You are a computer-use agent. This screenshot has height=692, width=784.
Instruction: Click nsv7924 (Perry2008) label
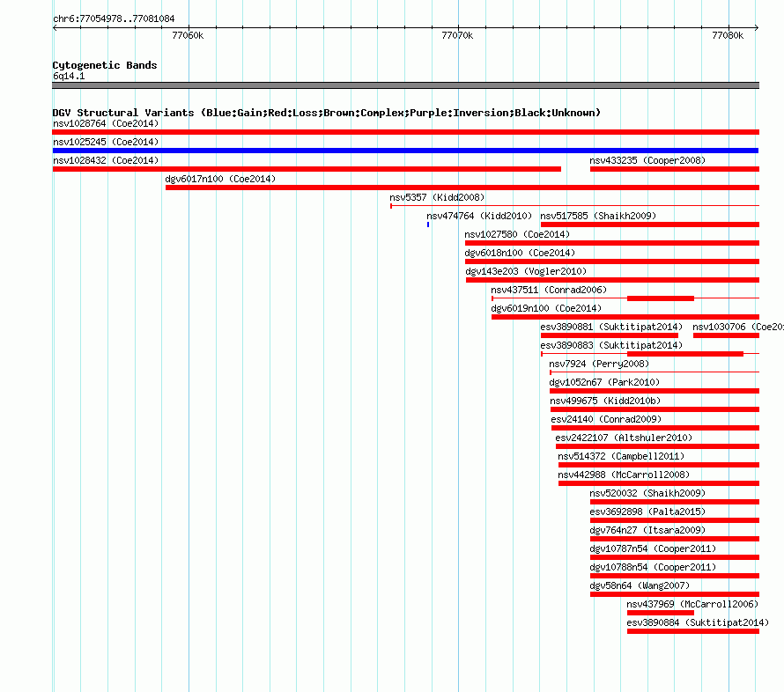click(599, 364)
